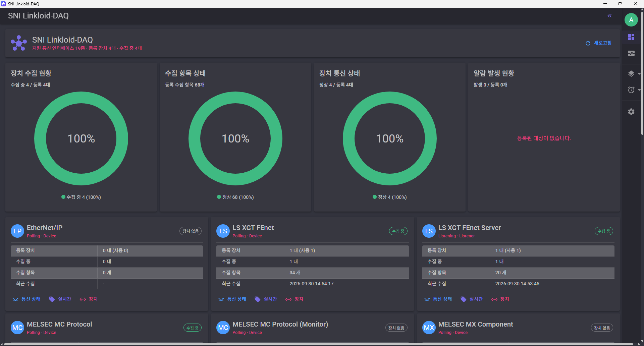
Task: Open the layers icon in sidebar
Action: click(x=631, y=73)
